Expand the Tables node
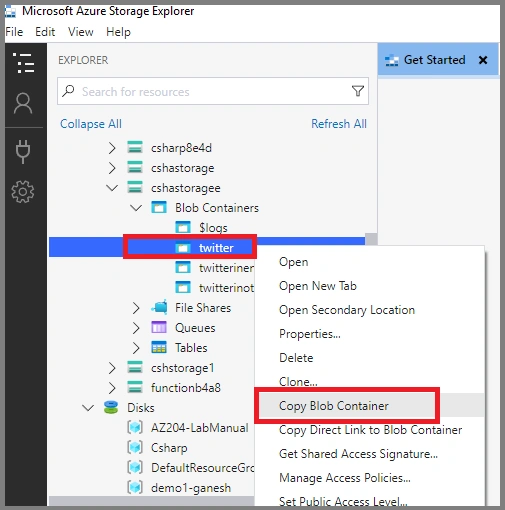The height and width of the screenshot is (510, 505). [x=136, y=348]
